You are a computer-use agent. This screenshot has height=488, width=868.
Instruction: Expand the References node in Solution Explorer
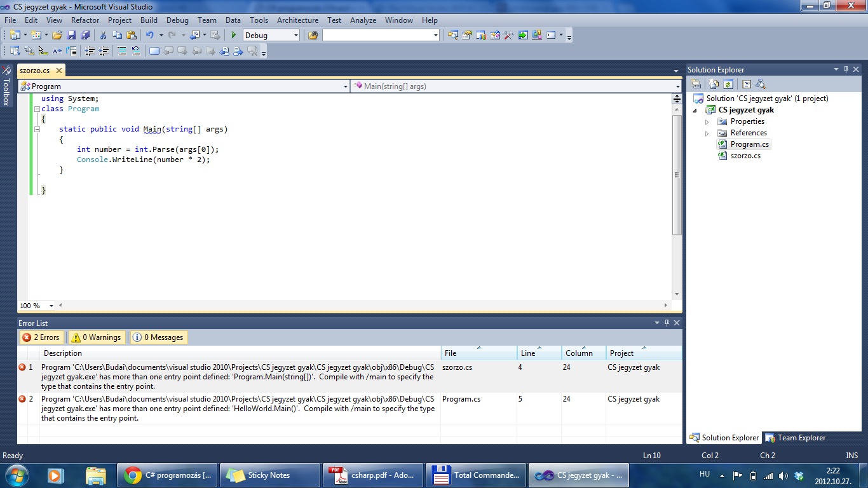[707, 133]
